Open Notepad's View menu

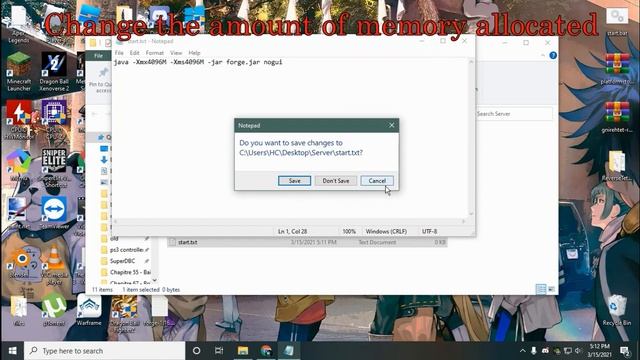176,53
